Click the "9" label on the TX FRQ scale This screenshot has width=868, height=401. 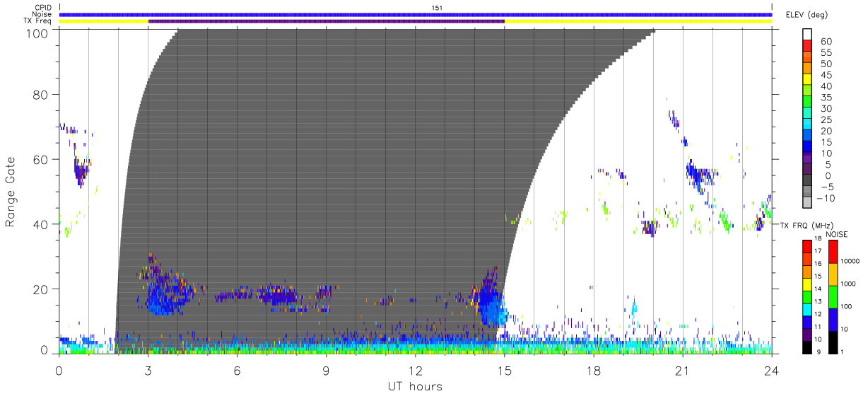819,351
